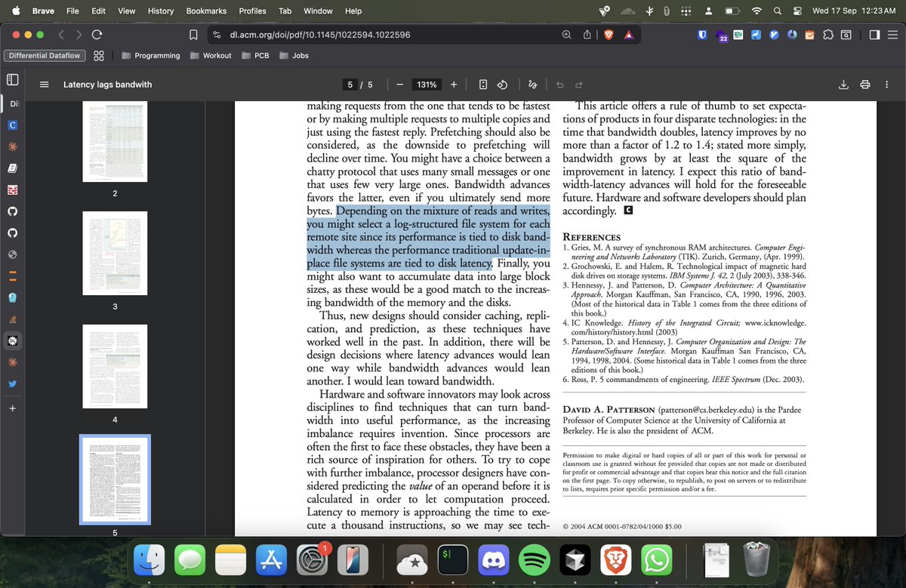906x588 pixels.
Task: Open the PCB bookmarks folder
Action: tap(256, 55)
